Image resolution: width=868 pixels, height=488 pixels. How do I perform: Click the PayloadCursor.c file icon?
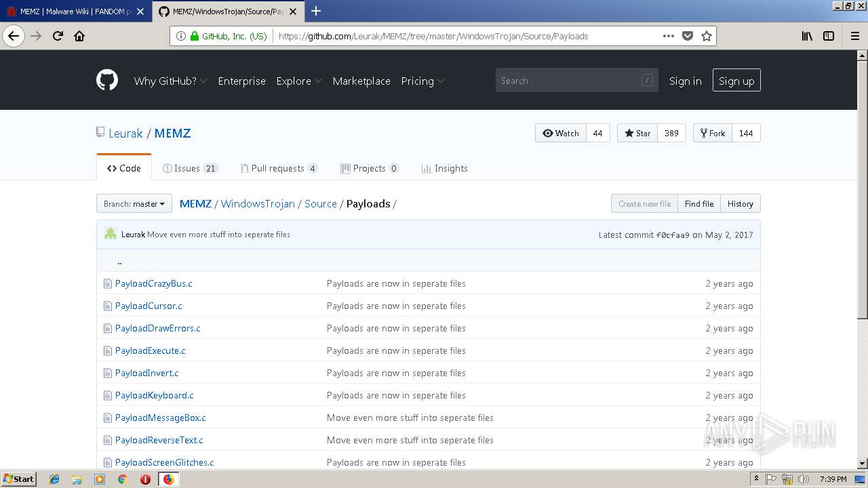107,306
